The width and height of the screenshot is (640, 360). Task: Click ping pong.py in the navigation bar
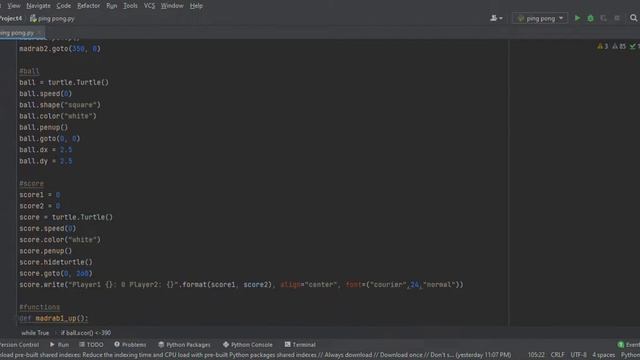52,19
